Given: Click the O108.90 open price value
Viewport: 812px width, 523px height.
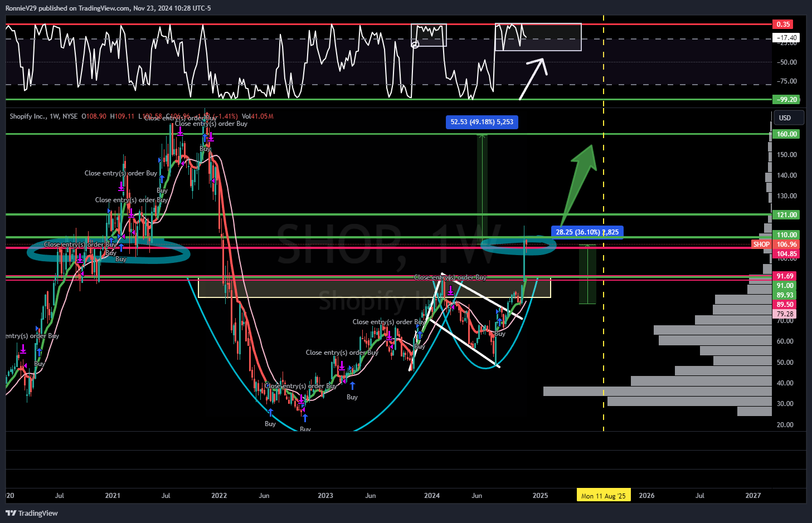Looking at the screenshot, I should coord(94,116).
